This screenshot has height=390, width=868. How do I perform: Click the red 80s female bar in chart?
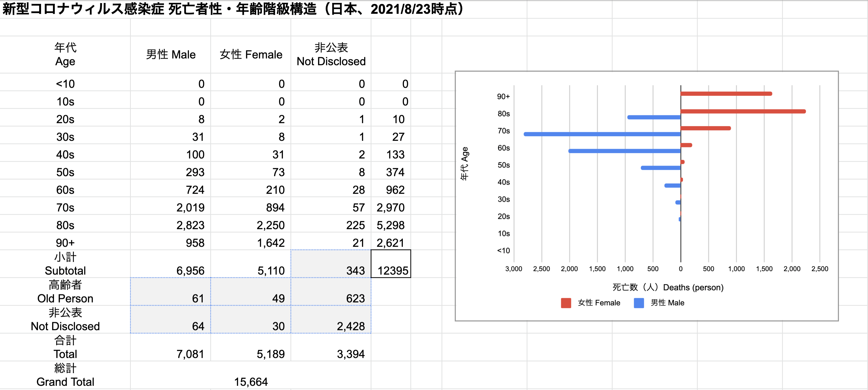743,111
